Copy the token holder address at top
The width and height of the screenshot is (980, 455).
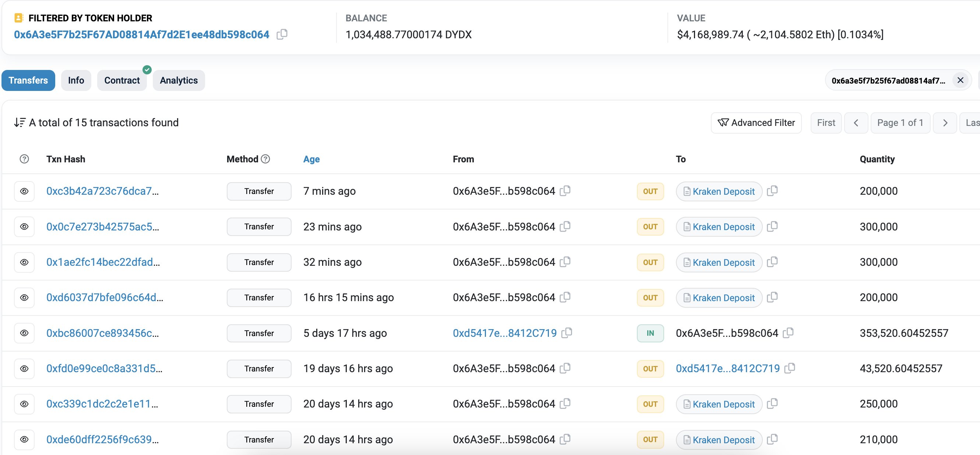click(x=282, y=35)
